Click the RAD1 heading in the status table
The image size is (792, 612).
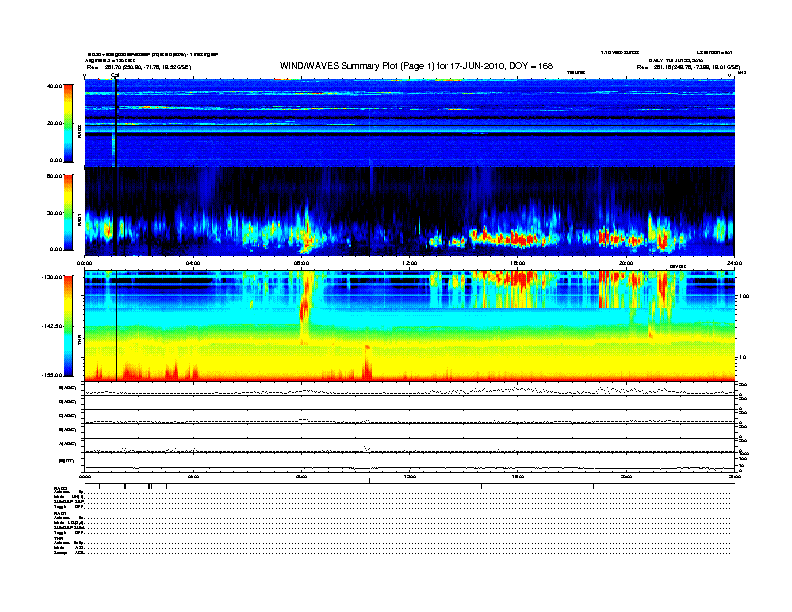60,514
